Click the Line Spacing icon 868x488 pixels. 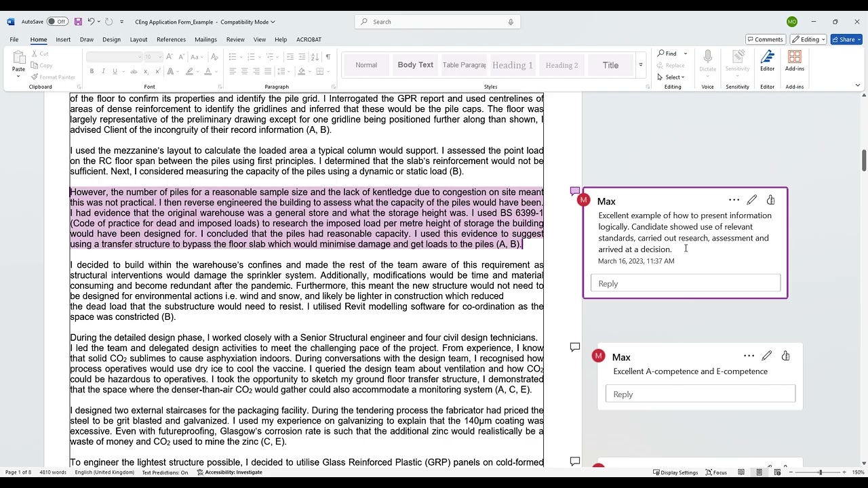click(282, 71)
